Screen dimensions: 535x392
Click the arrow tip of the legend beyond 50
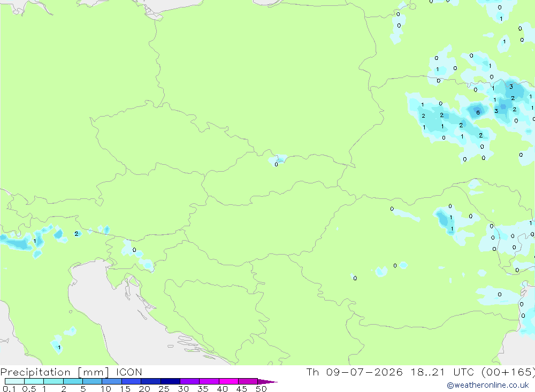click(x=267, y=381)
